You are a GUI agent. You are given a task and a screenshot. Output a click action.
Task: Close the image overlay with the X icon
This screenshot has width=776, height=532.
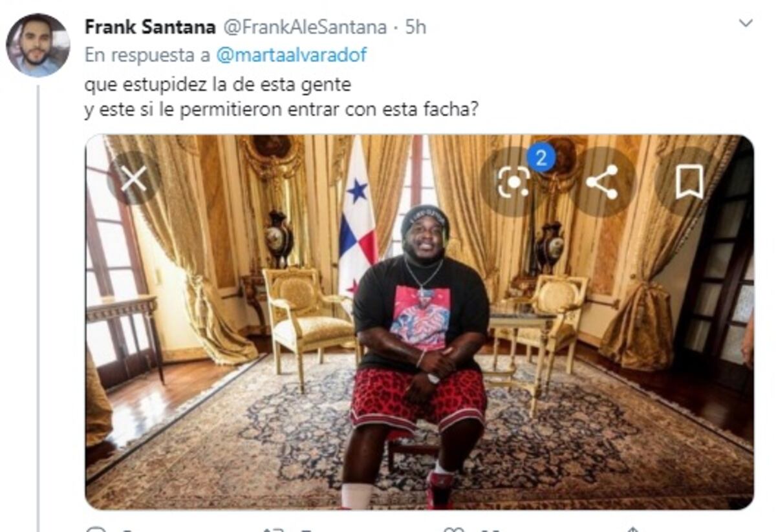[134, 178]
